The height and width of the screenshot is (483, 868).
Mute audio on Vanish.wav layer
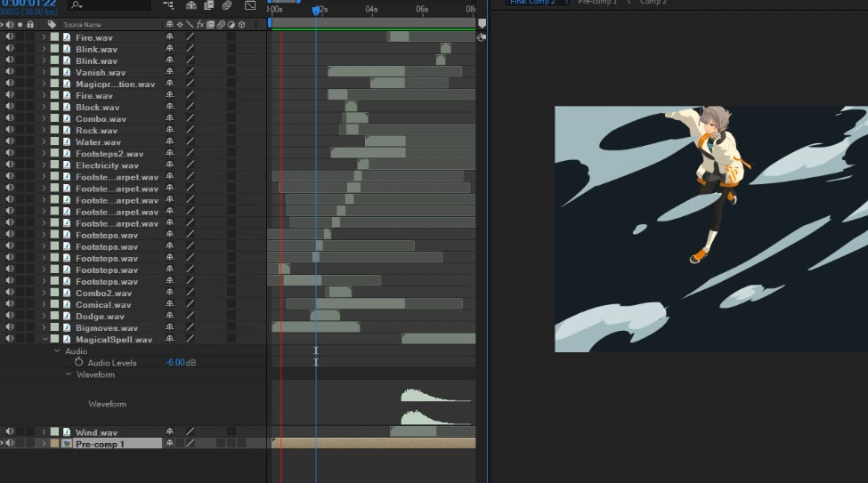10,72
